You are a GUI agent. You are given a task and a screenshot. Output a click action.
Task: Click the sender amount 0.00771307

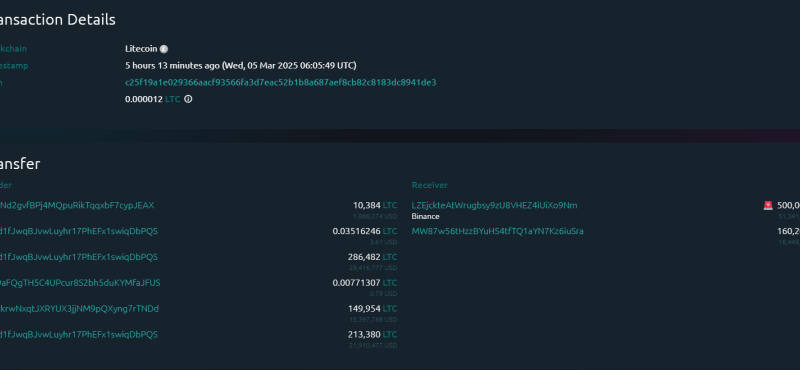coord(357,283)
